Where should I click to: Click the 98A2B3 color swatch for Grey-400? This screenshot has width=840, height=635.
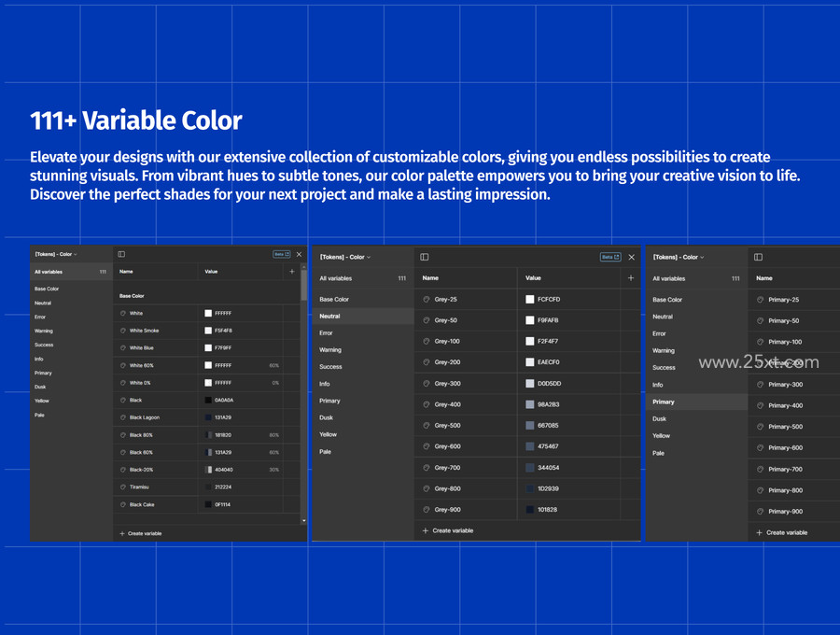point(530,404)
